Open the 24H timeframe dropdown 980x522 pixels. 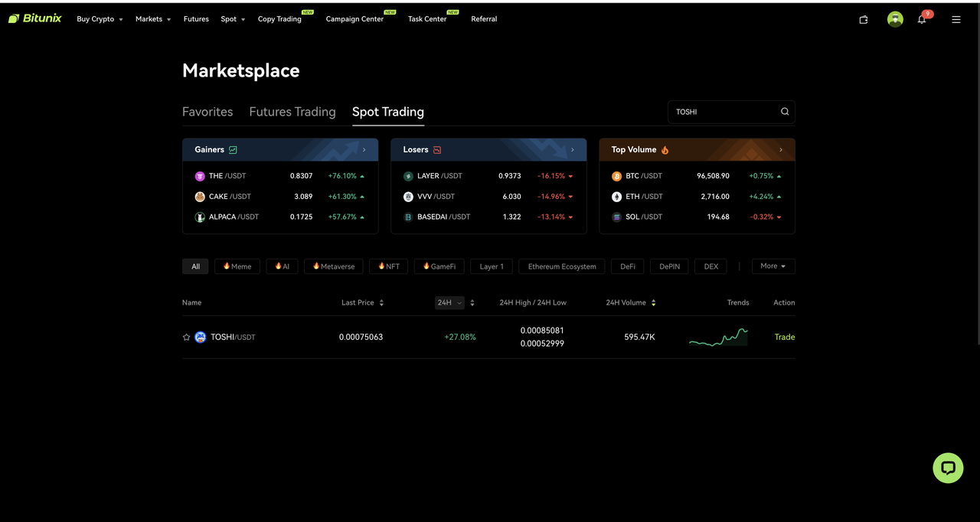pyautogui.click(x=449, y=302)
